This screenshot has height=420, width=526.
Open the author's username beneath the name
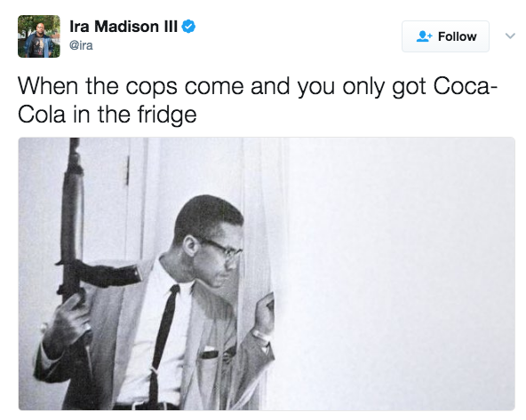[81, 45]
